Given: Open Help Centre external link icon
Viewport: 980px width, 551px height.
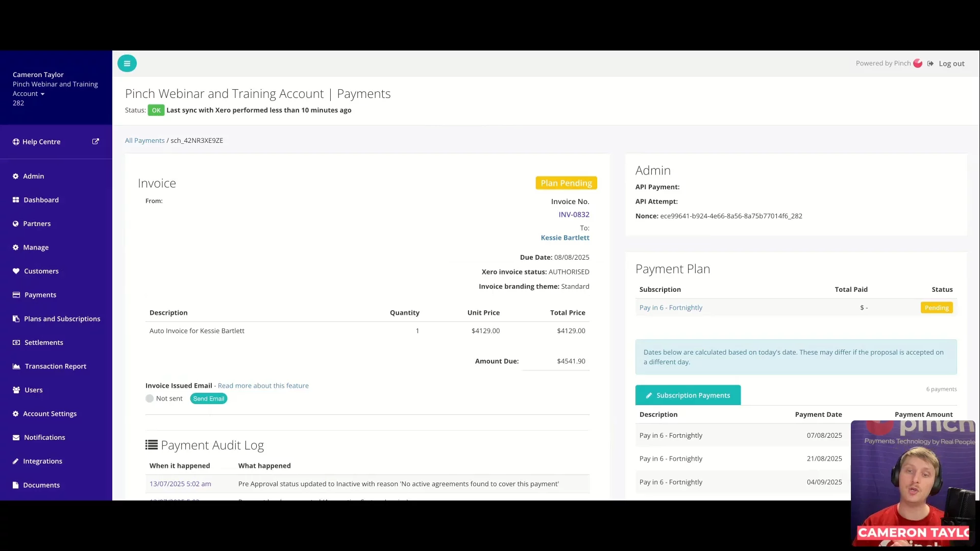Looking at the screenshot, I should [x=95, y=141].
